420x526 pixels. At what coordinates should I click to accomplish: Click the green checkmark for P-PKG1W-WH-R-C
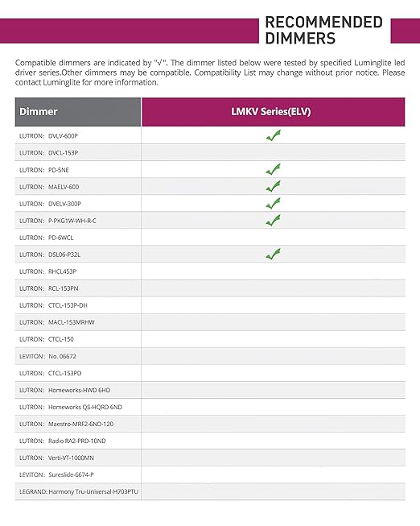[x=274, y=221]
